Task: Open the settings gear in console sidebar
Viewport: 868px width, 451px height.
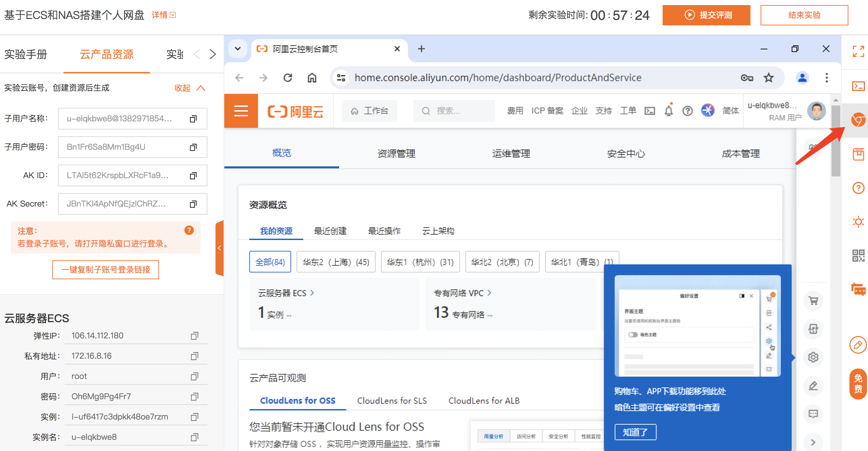Action: coord(813,357)
